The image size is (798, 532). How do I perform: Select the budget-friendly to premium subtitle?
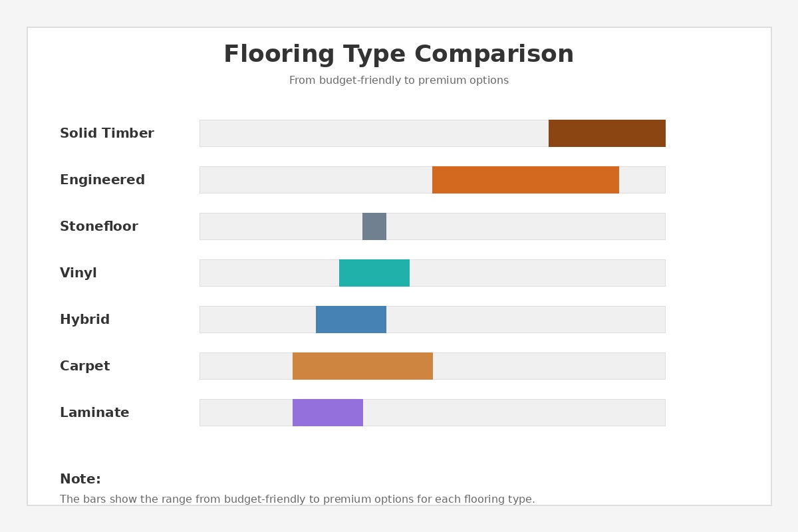pos(398,80)
